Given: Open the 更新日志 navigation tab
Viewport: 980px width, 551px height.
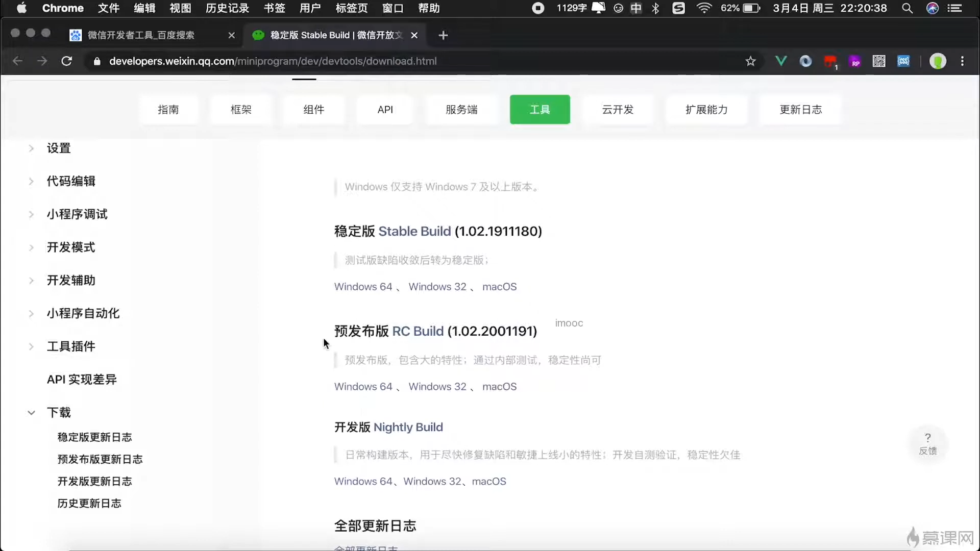Looking at the screenshot, I should [x=801, y=110].
